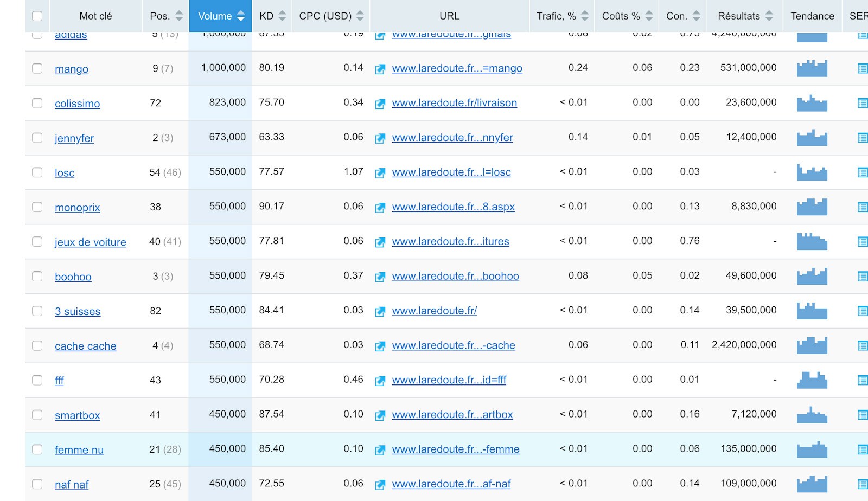
Task: View SERP snapshot icon for naf naf row
Action: tap(863, 484)
